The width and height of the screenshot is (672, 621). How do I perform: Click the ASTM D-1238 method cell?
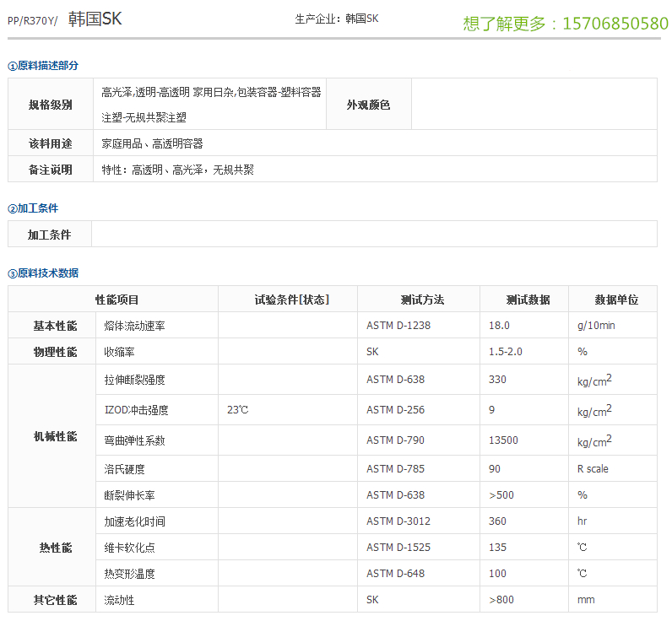[x=419, y=325]
